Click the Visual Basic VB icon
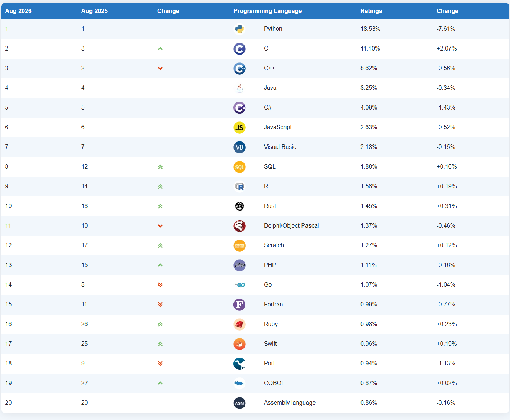The image size is (510, 420). click(x=239, y=147)
